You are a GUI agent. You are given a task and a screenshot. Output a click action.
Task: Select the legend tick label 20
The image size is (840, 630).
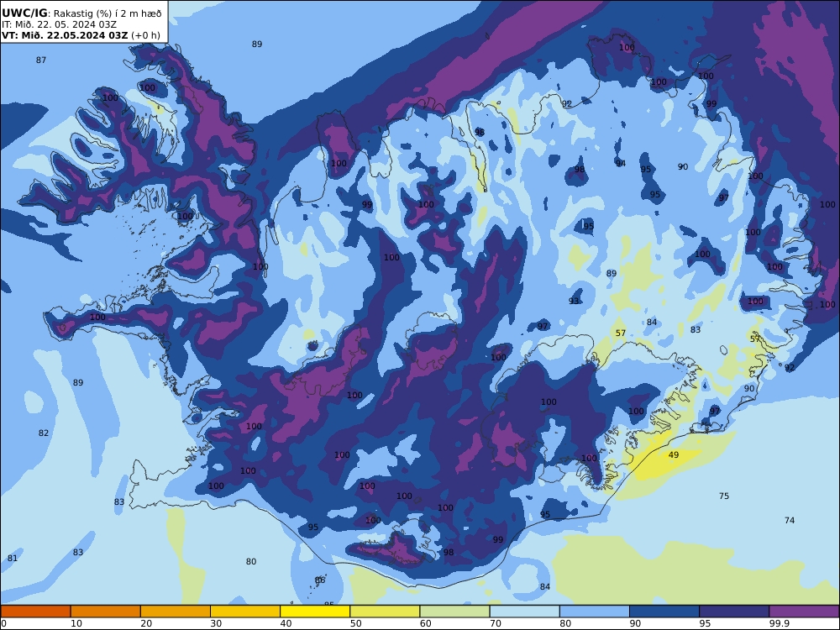[x=146, y=623]
